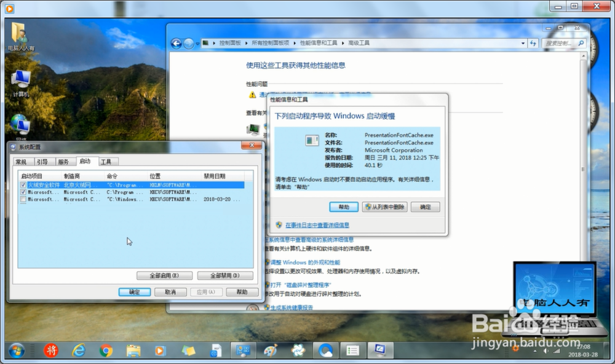Open 在事件日志中查看详细信息 link
This screenshot has width=615, height=364.
point(317,225)
